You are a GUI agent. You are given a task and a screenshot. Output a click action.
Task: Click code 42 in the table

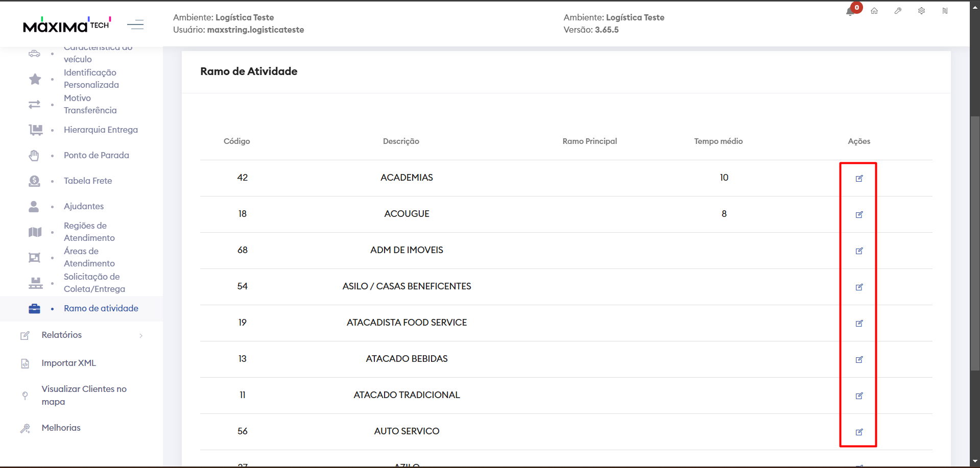pos(243,178)
